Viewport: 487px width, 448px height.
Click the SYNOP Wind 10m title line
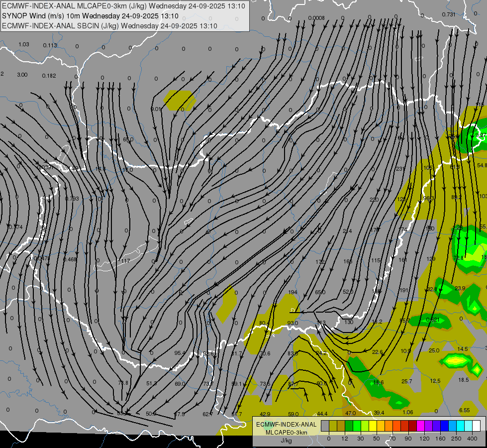click(x=90, y=16)
